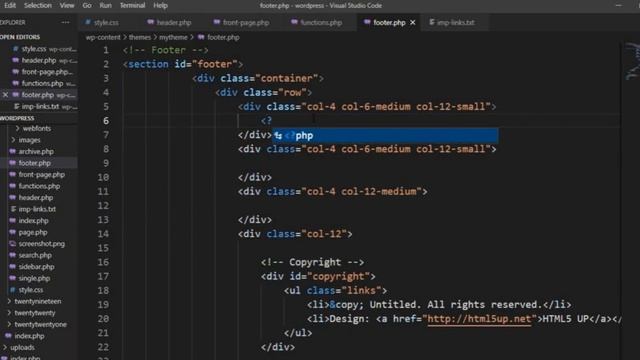Open search.php in the file tree
Viewport: 640px width, 360px height.
(35, 255)
